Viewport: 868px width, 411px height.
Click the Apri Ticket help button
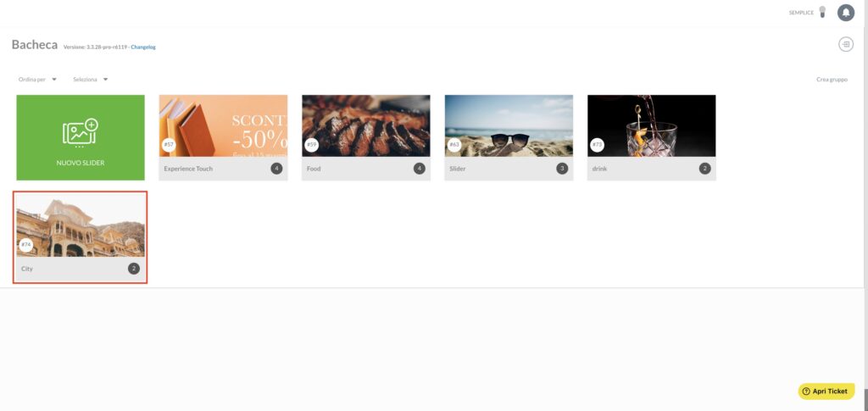(x=826, y=392)
